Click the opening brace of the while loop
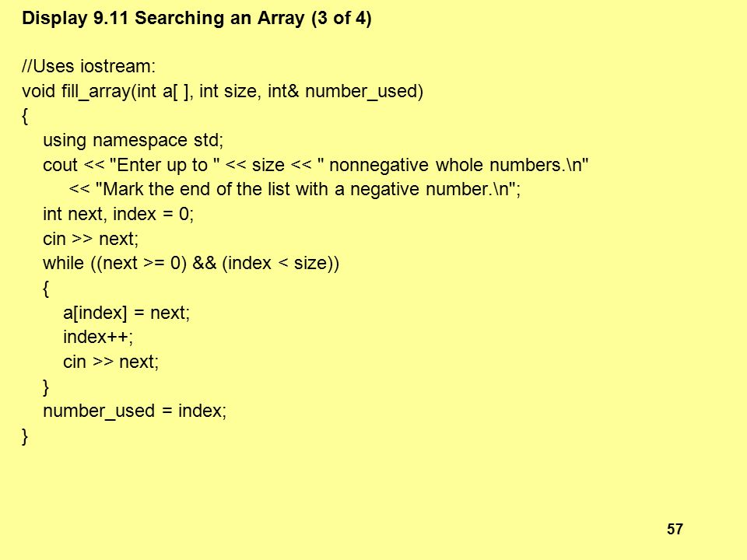Viewport: 747px width, 560px height. click(x=46, y=288)
